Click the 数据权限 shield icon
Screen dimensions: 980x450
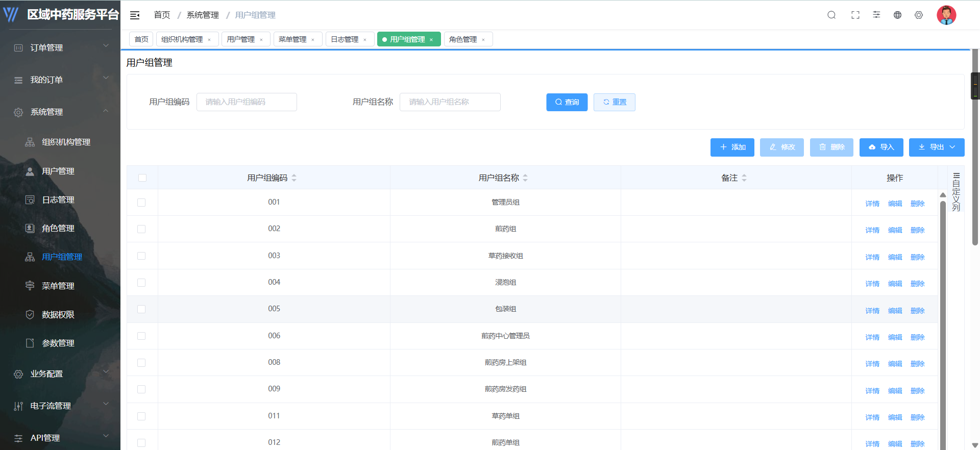(30, 314)
